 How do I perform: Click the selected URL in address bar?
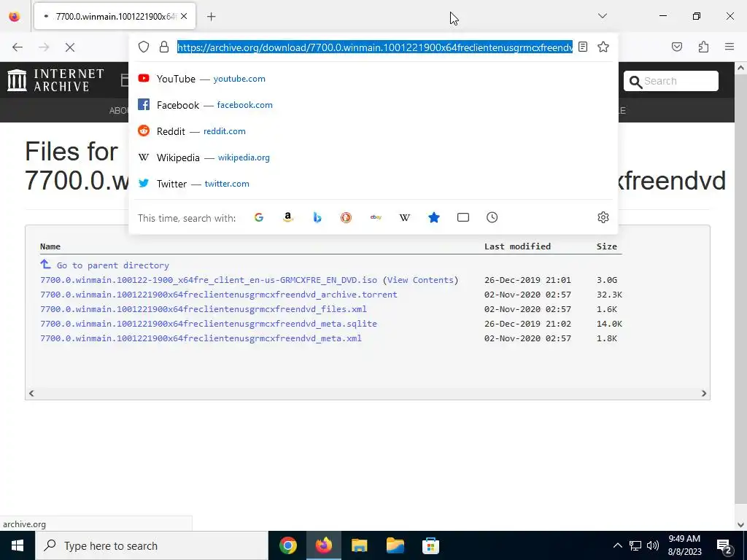click(375, 47)
